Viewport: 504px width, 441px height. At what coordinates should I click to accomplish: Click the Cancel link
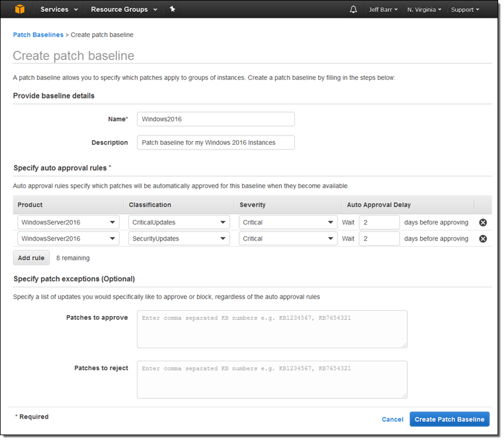click(392, 419)
